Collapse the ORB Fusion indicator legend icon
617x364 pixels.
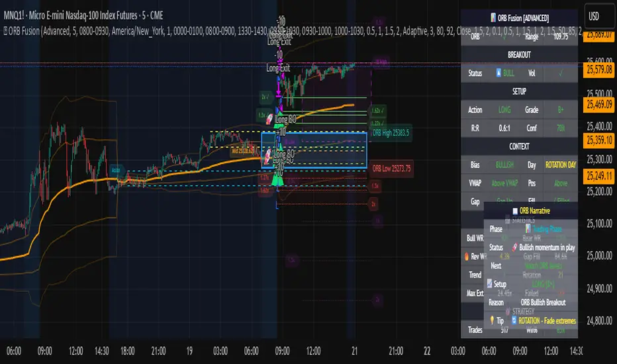coord(5,31)
